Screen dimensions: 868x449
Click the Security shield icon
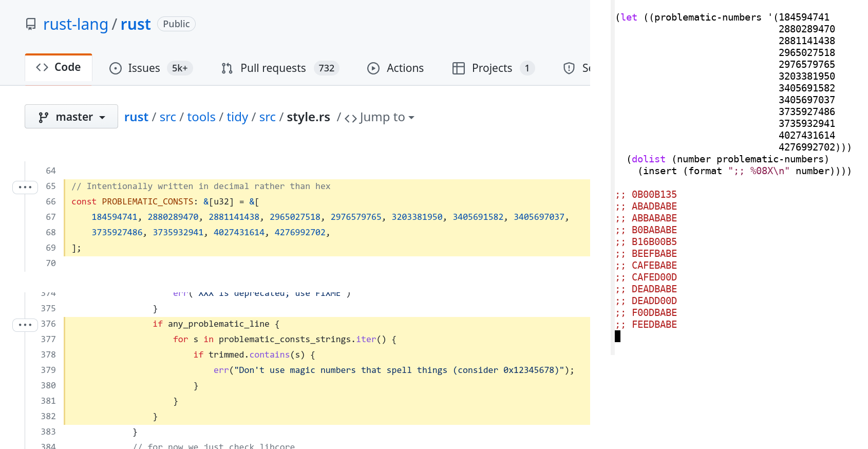tap(569, 68)
